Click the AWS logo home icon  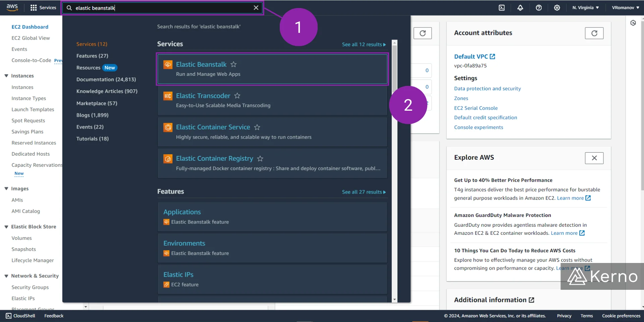tap(12, 7)
